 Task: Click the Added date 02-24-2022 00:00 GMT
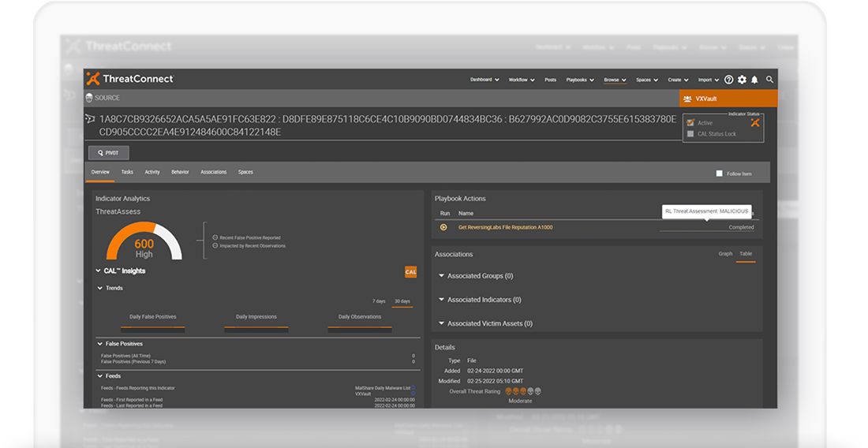495,371
